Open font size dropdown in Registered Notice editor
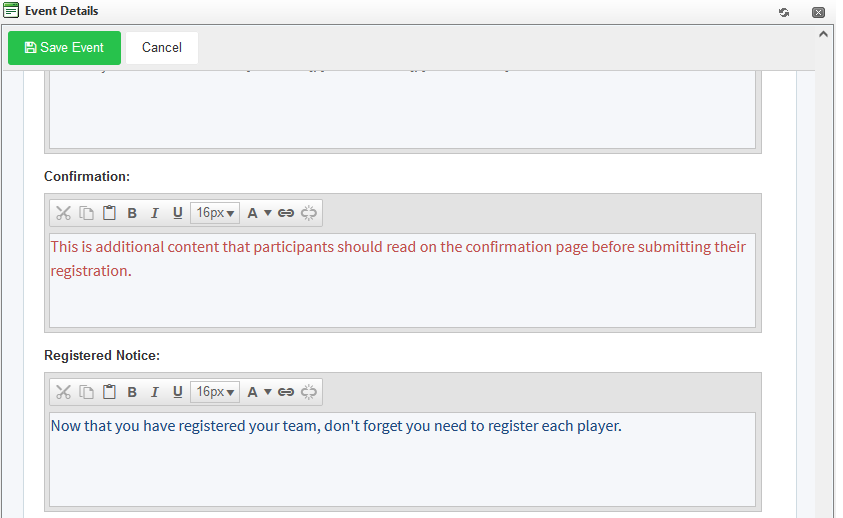The width and height of the screenshot is (843, 518). click(x=215, y=392)
